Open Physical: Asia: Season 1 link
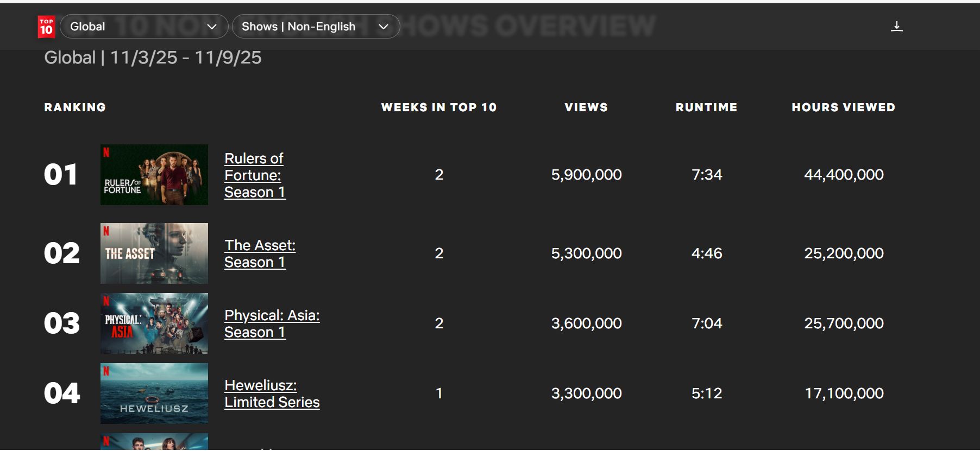 pyautogui.click(x=272, y=323)
